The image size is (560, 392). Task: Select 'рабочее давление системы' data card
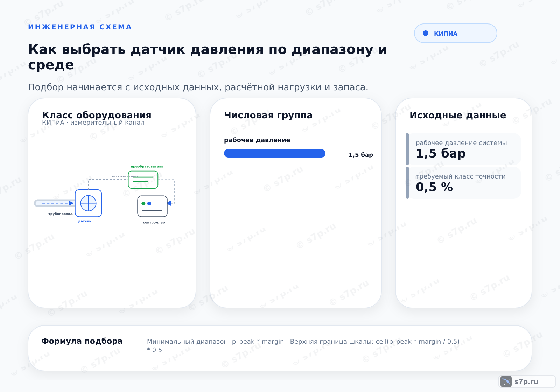coord(464,149)
